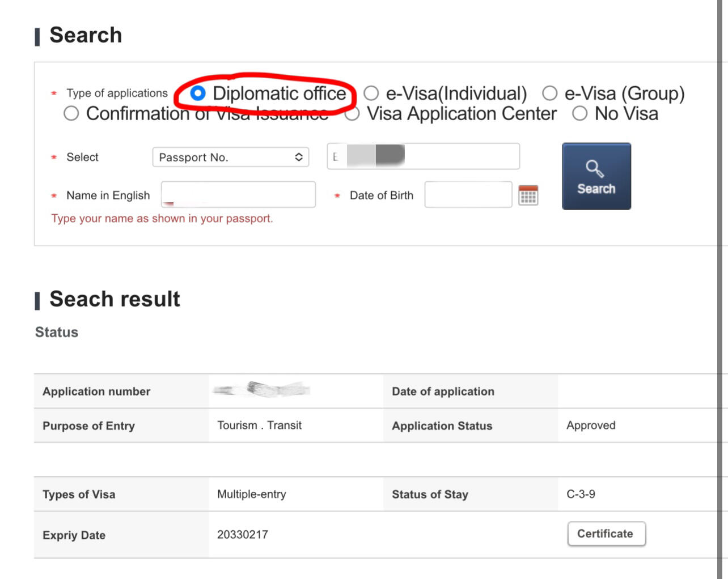Choose the e-Visa (Group) radio option
728x579 pixels.
pyautogui.click(x=549, y=93)
